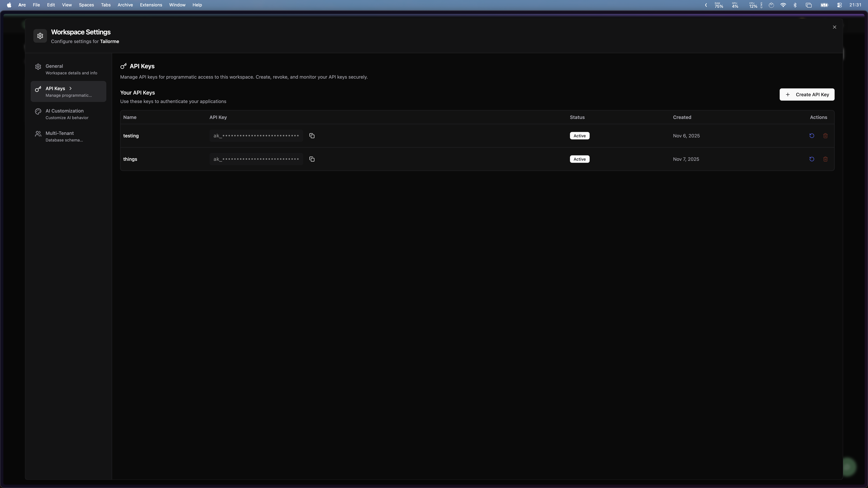
Task: Open Control Center from the menu bar
Action: [x=839, y=5]
